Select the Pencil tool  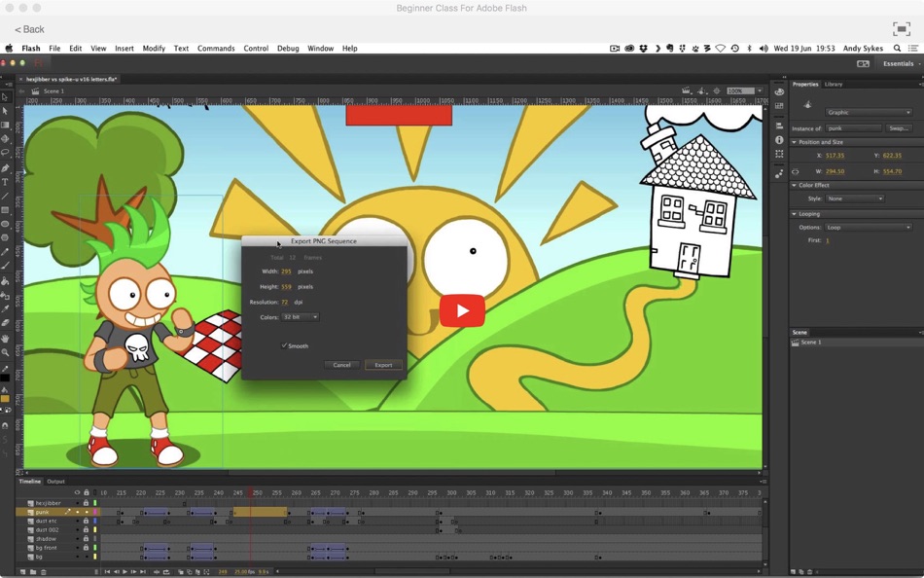(x=5, y=252)
